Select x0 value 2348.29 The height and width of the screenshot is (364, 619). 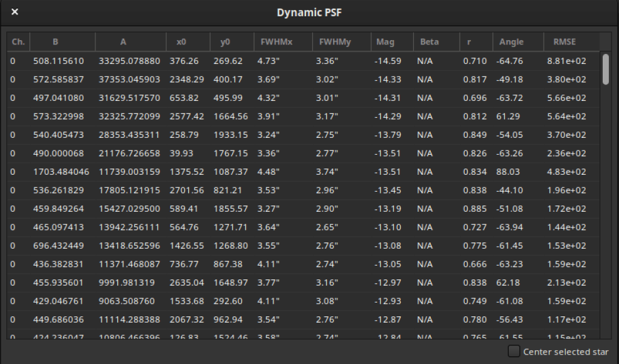[x=187, y=80]
